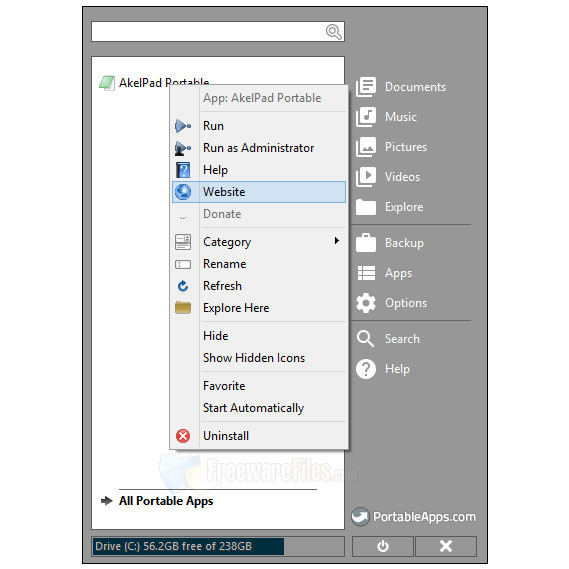This screenshot has height=569, width=569.
Task: Click the sidebar Help label
Action: 397,369
